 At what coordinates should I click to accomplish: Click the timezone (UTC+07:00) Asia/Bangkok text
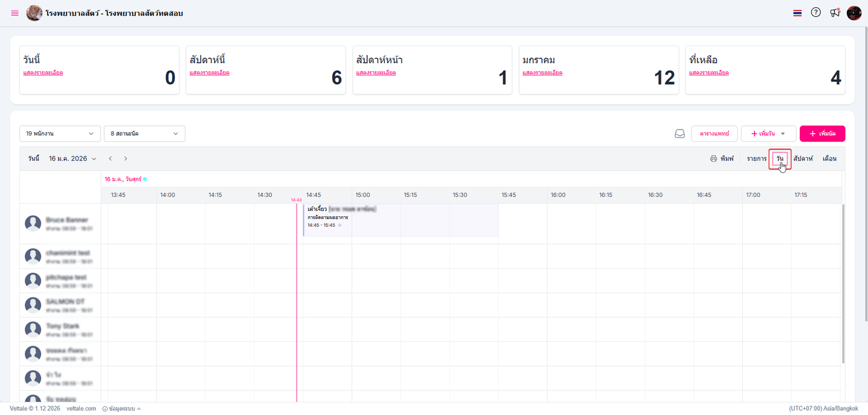coord(823,409)
